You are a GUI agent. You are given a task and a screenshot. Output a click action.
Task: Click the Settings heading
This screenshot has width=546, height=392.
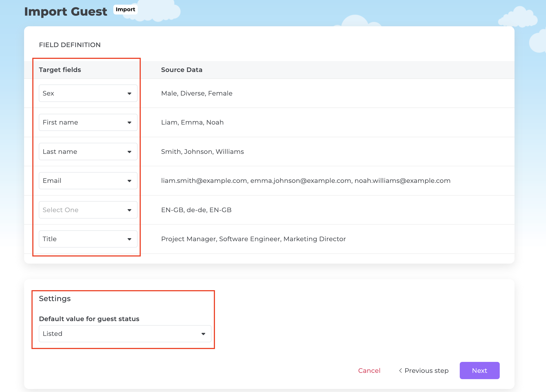click(55, 299)
